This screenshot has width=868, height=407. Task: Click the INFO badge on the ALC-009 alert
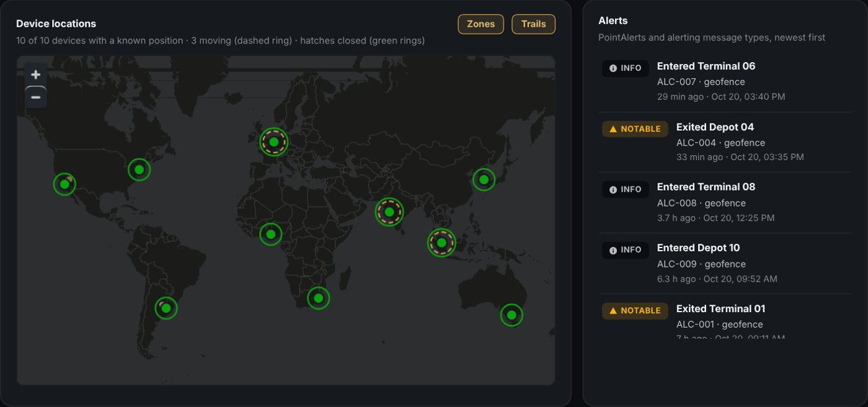[626, 250]
